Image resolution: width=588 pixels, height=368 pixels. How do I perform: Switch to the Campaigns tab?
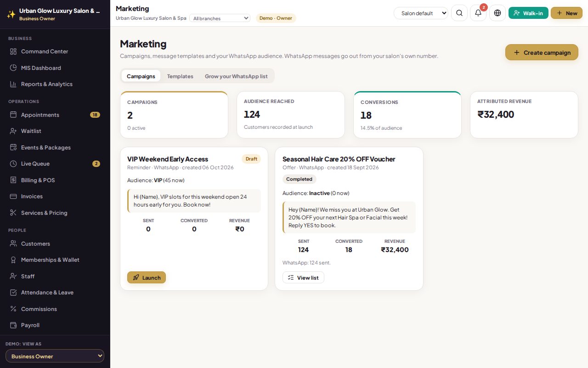[141, 76]
